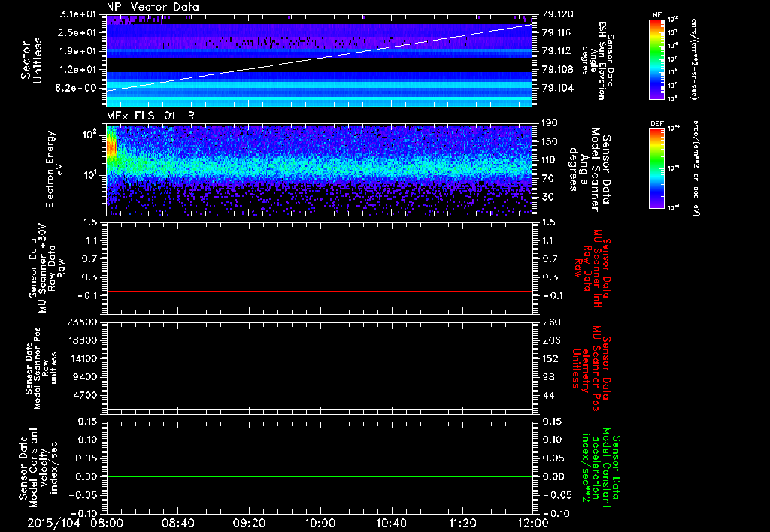The width and height of the screenshot is (770, 532).
Task: Click the 190 scanner angle tick
Action: coord(550,123)
